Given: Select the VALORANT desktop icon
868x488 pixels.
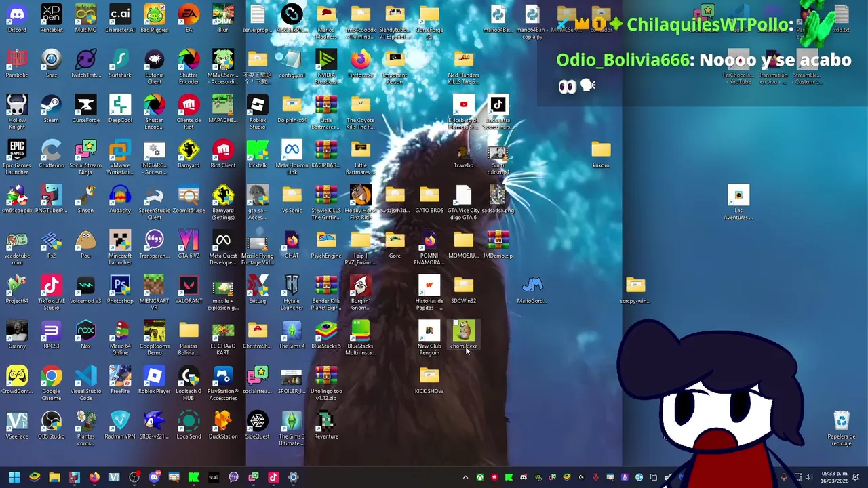Looking at the screenshot, I should 189,289.
